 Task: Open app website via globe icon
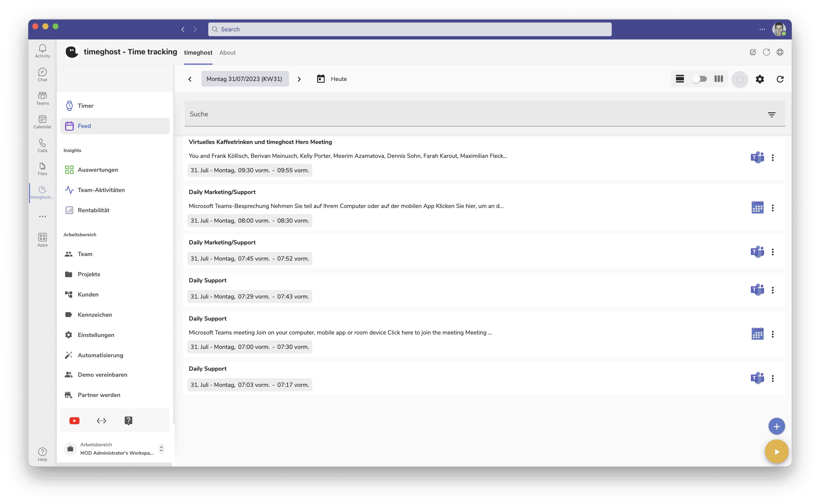(780, 52)
